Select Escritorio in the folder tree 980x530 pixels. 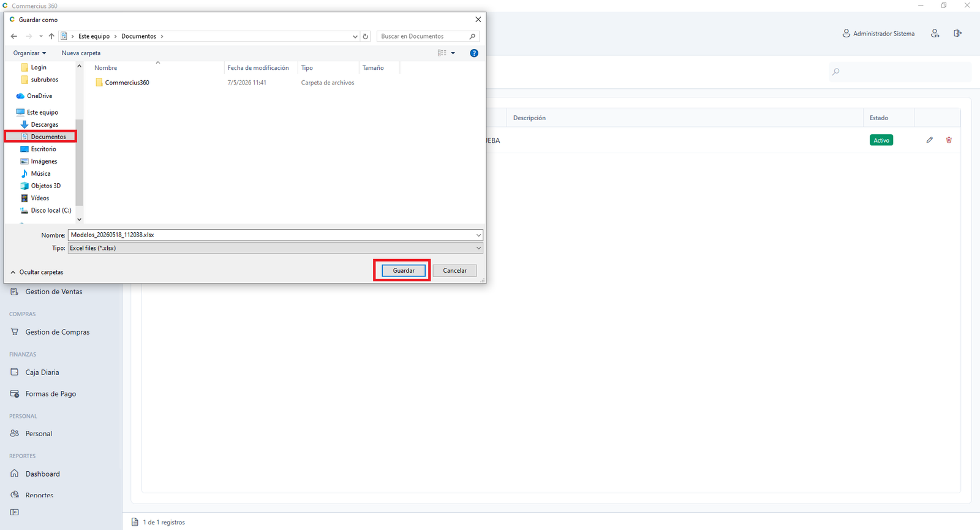pyautogui.click(x=43, y=149)
